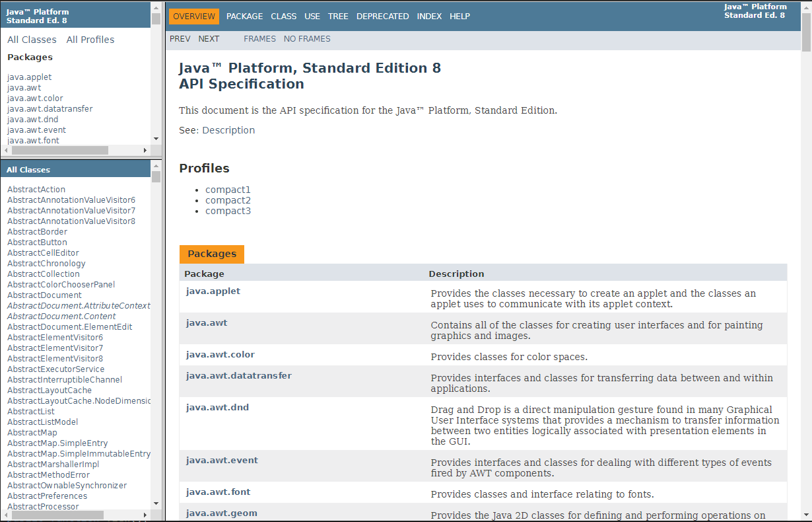Click the NEXT link

[209, 39]
